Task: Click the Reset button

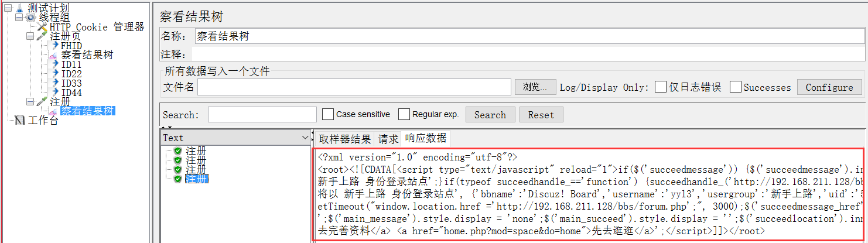Action: tap(541, 115)
